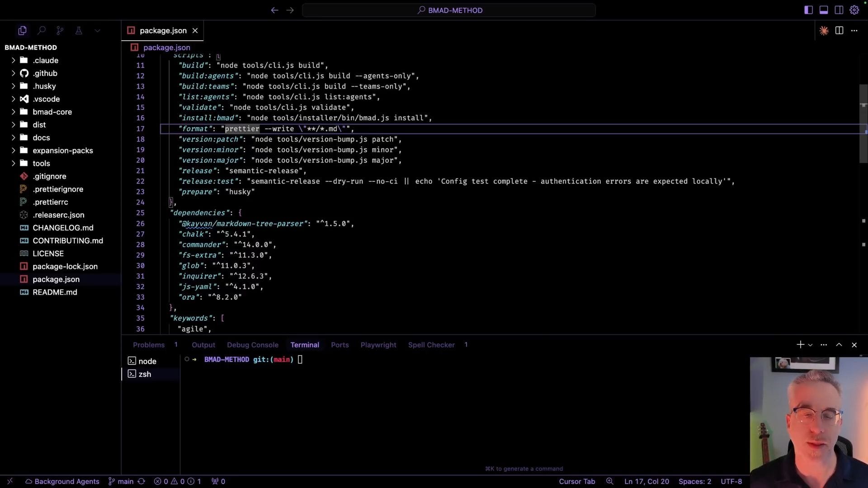Toggle the primary sidebar layout button

coord(808,10)
